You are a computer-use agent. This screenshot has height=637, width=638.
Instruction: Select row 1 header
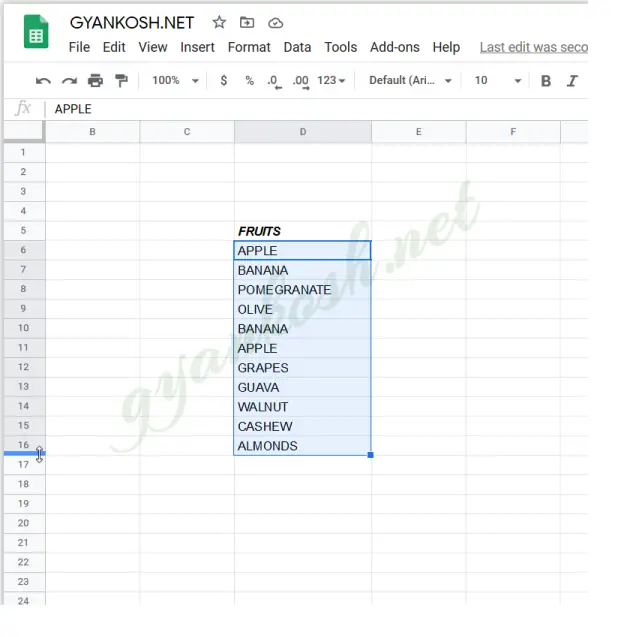coord(24,153)
